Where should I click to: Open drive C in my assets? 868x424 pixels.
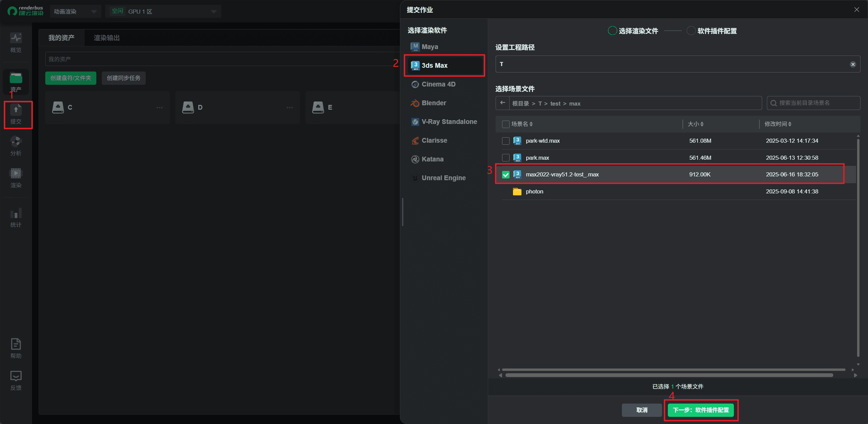pos(107,107)
